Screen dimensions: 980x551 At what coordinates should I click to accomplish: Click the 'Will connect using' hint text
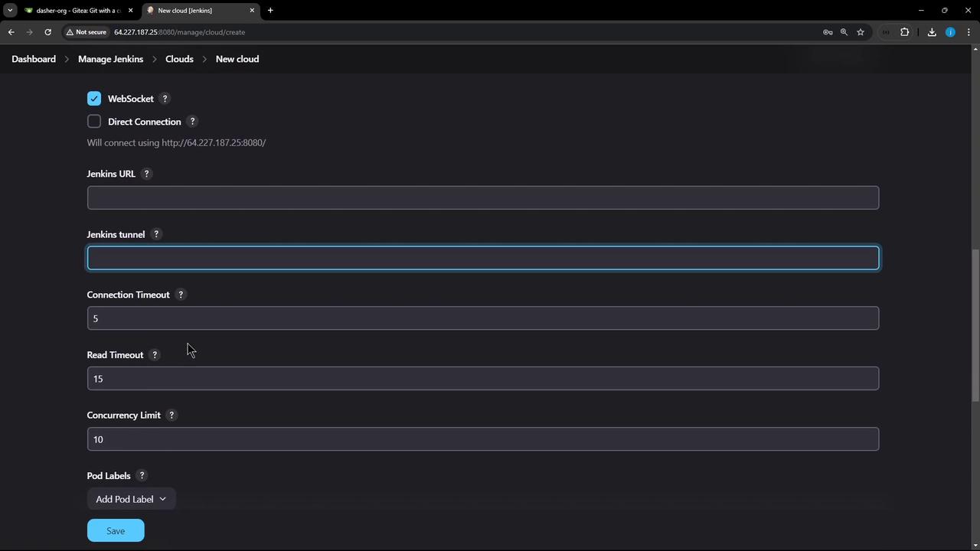click(x=176, y=142)
